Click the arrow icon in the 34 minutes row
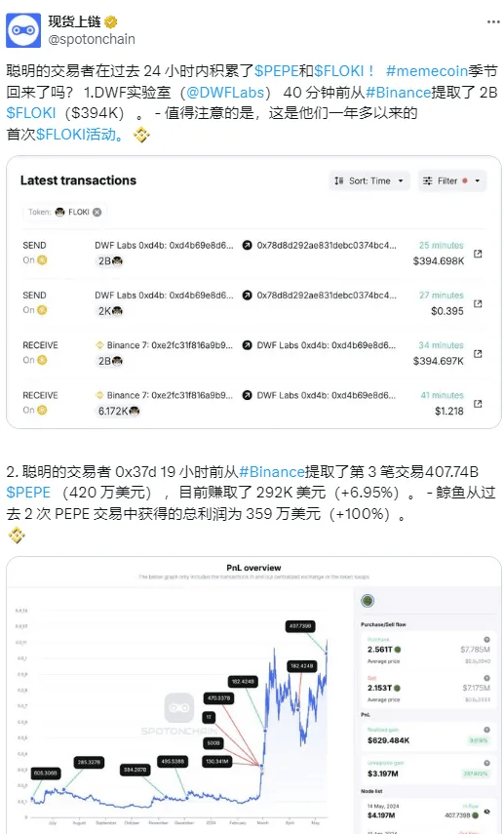 coord(247,345)
